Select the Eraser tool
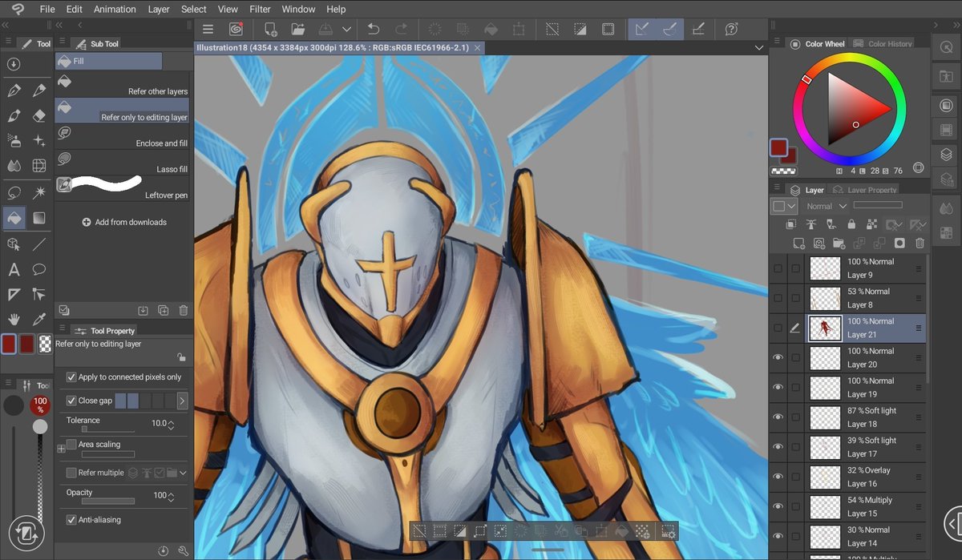The width and height of the screenshot is (962, 560). 38,115
